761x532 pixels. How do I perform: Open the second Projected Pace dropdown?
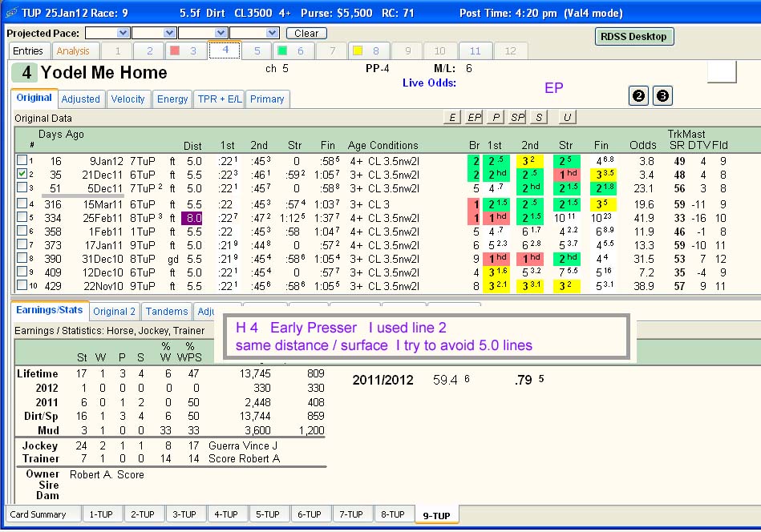coord(169,33)
